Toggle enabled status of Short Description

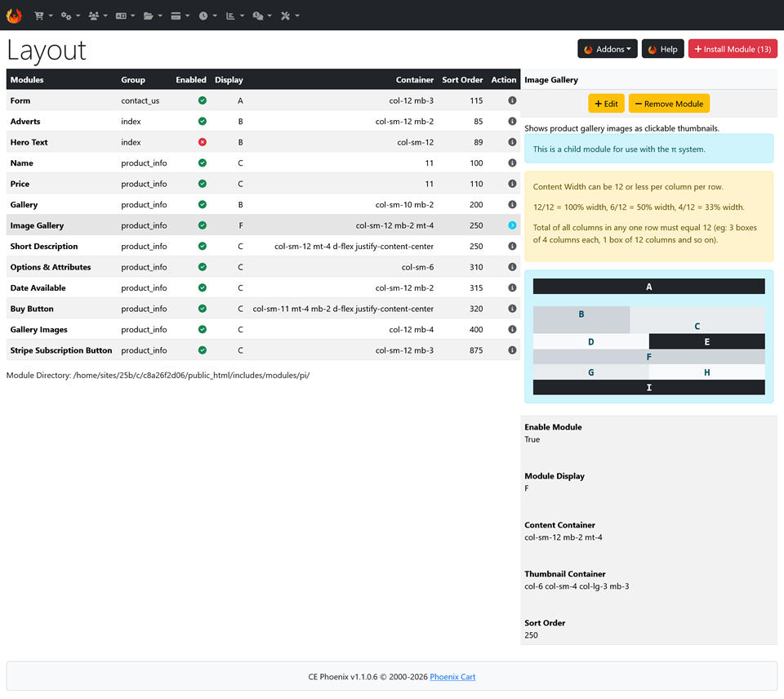click(x=202, y=246)
